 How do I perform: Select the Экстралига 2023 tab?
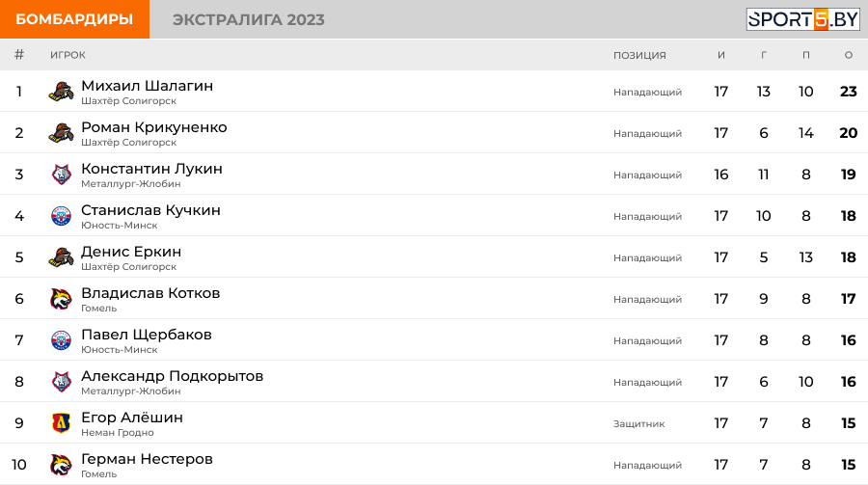click(x=249, y=19)
